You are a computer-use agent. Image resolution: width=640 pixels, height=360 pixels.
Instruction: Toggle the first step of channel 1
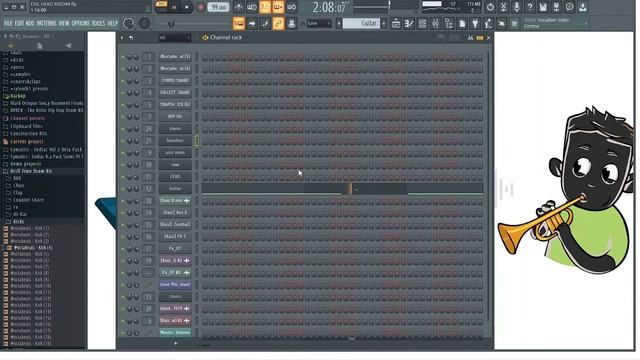click(x=205, y=57)
